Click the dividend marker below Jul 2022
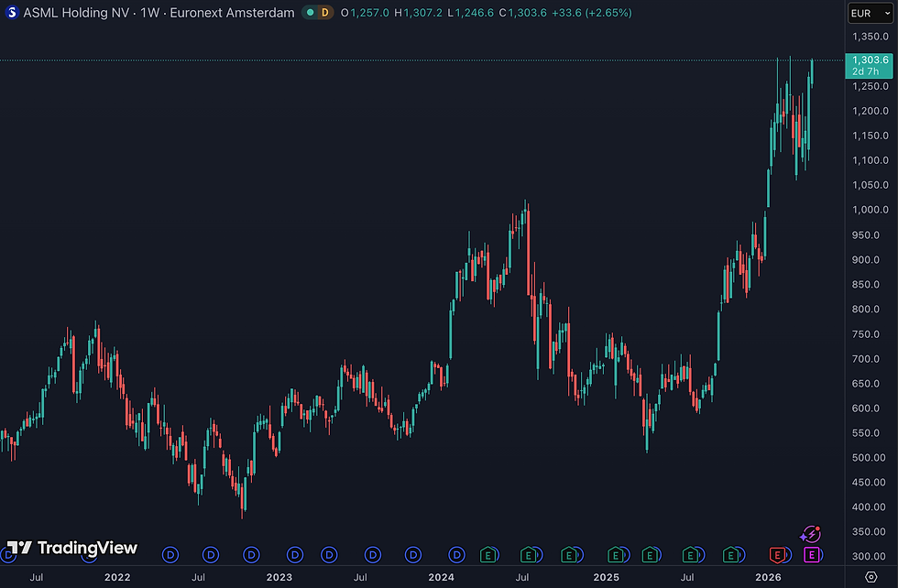 211,555
